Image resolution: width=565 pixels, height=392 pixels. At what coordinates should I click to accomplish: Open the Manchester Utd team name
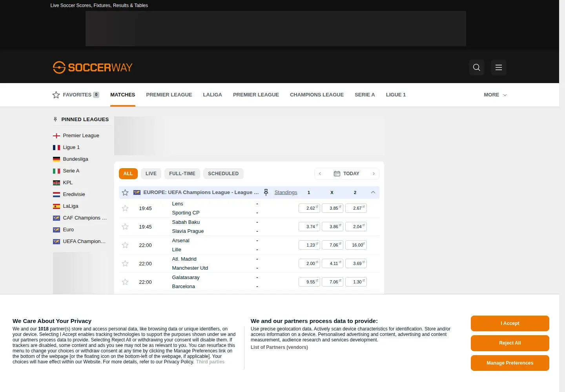click(190, 268)
